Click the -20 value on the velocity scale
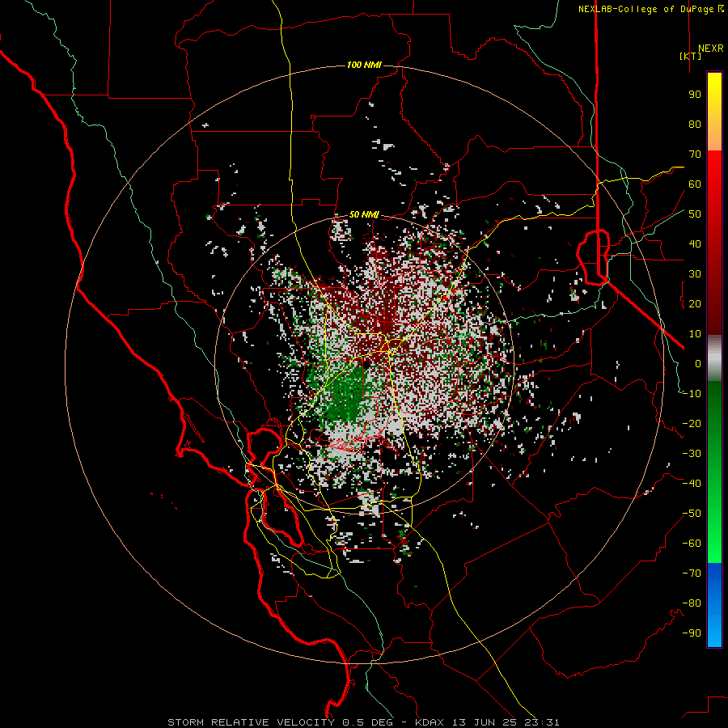Screen dimensions: 728x728 click(x=692, y=424)
